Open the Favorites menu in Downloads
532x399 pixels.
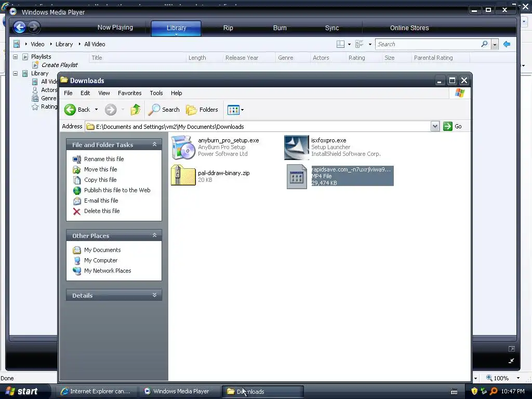[129, 93]
